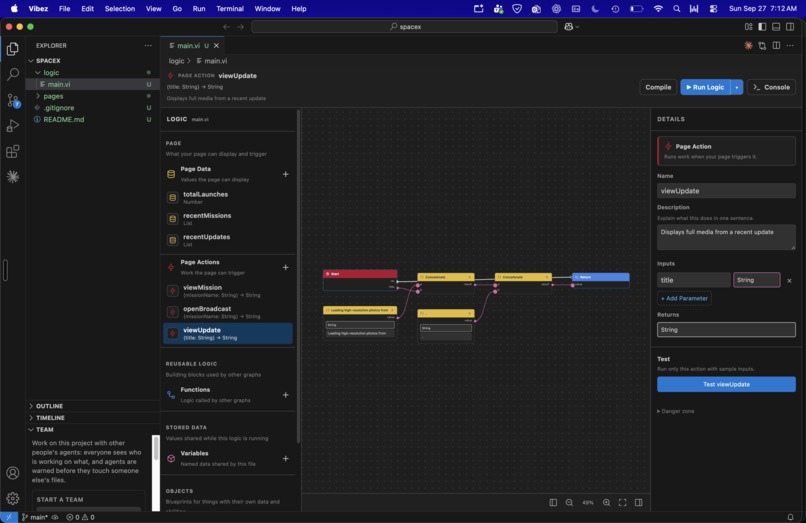Click the logic breadcrumb
This screenshot has height=523, width=806.
176,61
